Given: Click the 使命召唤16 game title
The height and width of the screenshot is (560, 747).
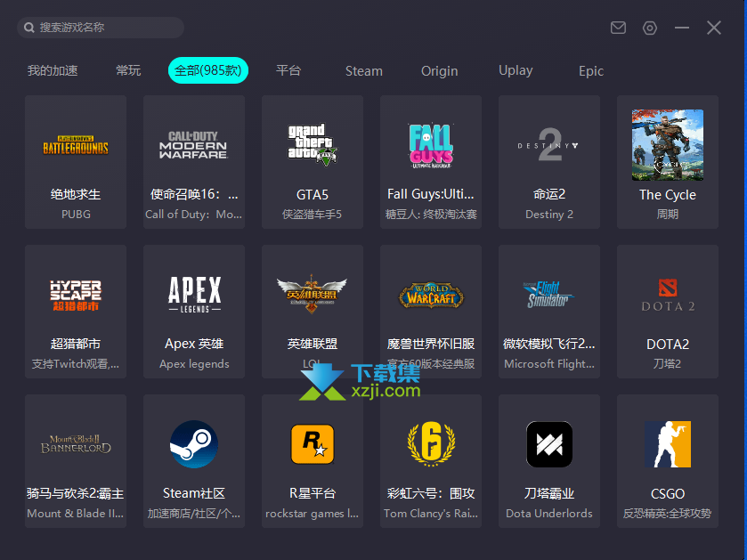Looking at the screenshot, I should click(x=194, y=194).
